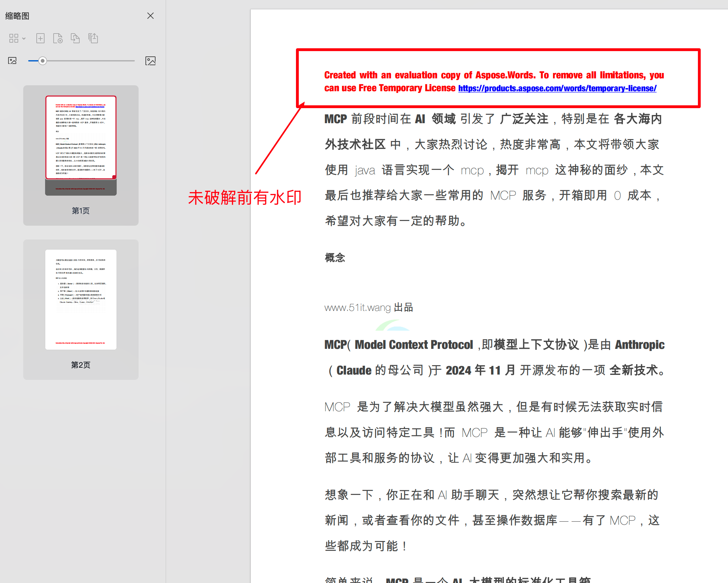Click the Model Context Protocol bold text
728x583 pixels.
tap(414, 345)
